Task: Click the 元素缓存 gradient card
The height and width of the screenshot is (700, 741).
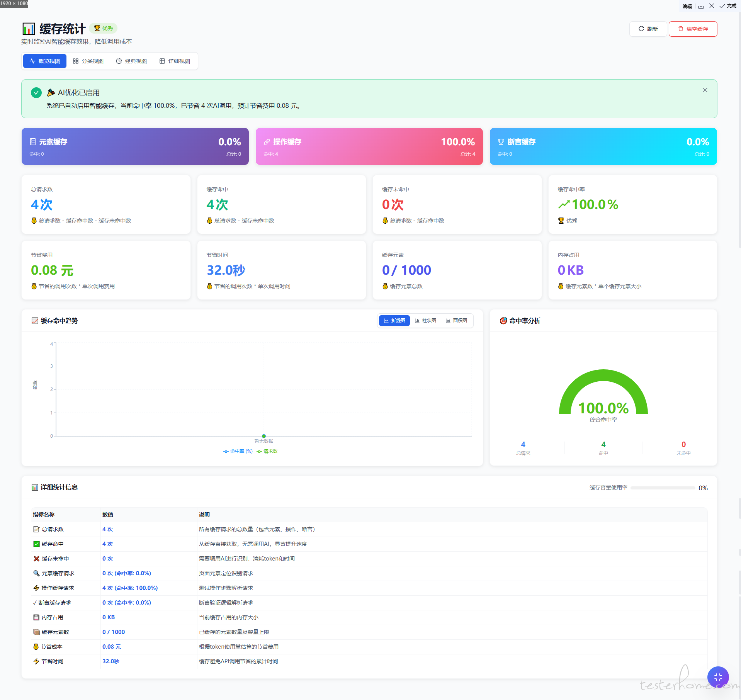Action: [x=135, y=146]
